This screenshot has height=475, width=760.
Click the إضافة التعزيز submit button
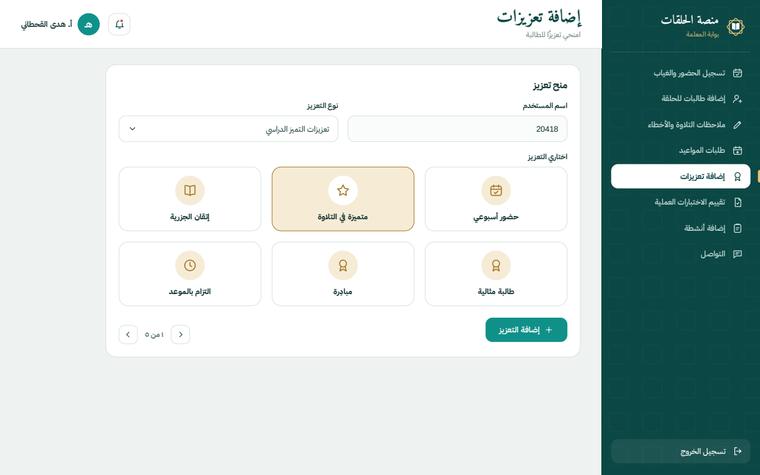pos(526,330)
